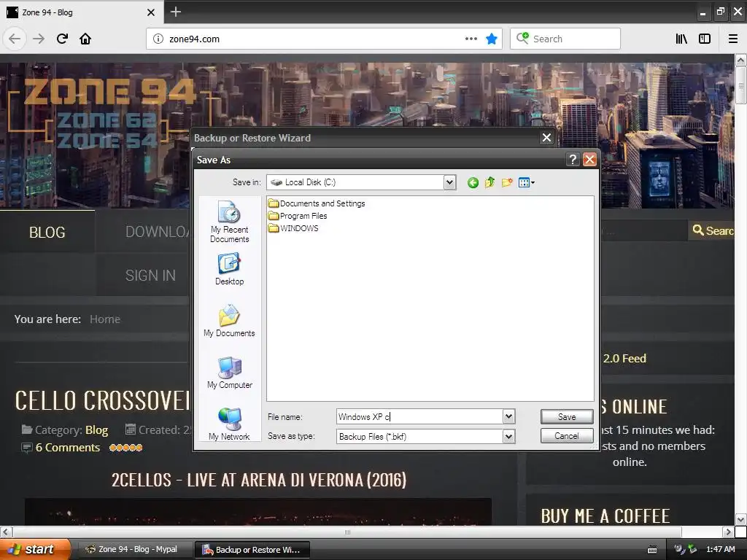Screen dimensions: 747x560
Task: Follow the Home breadcrumb link
Action: coord(105,319)
